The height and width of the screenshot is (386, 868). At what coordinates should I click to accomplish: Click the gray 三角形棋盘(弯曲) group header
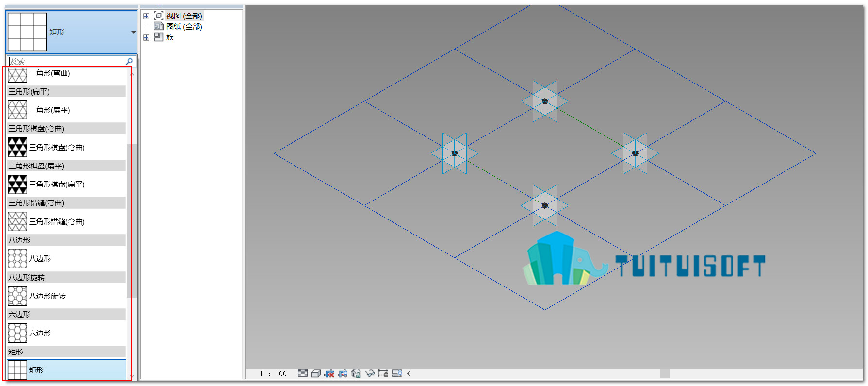[x=66, y=128]
